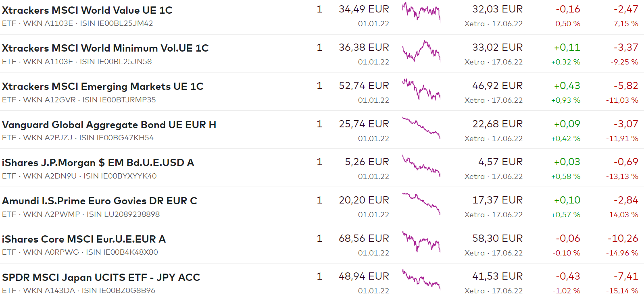
Task: Open Xtrackers MSCI Emerging Markets UE 1C
Action: coord(102,87)
